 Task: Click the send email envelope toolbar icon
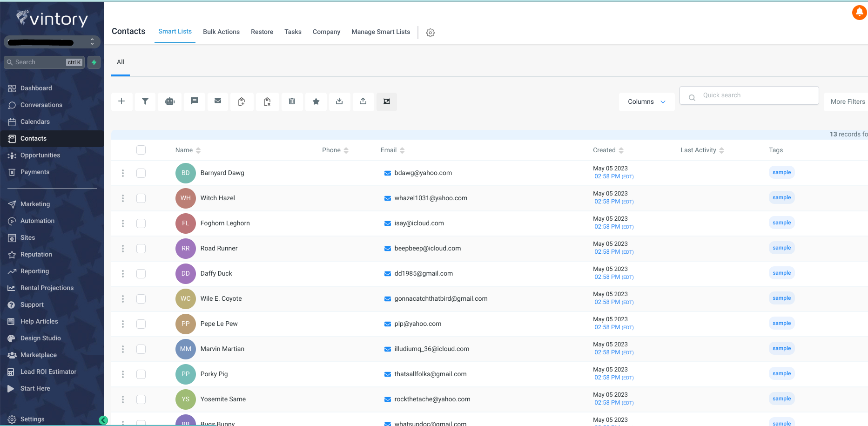click(x=218, y=101)
